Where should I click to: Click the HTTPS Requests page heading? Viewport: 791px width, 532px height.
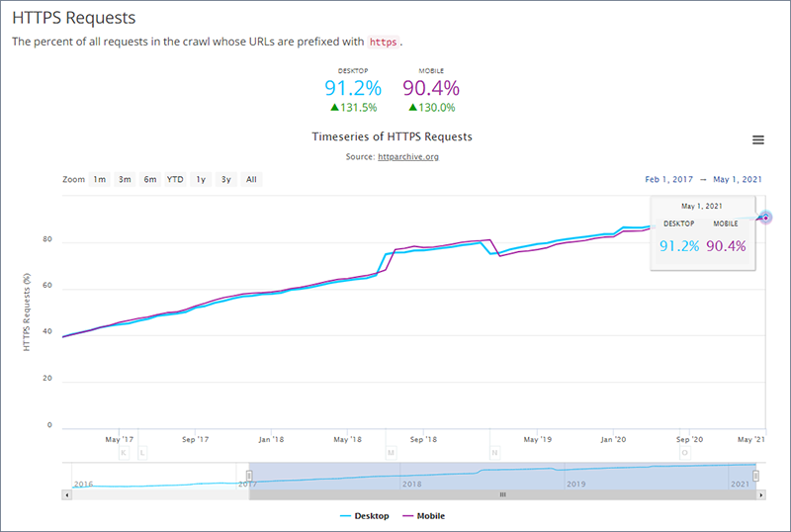click(73, 18)
